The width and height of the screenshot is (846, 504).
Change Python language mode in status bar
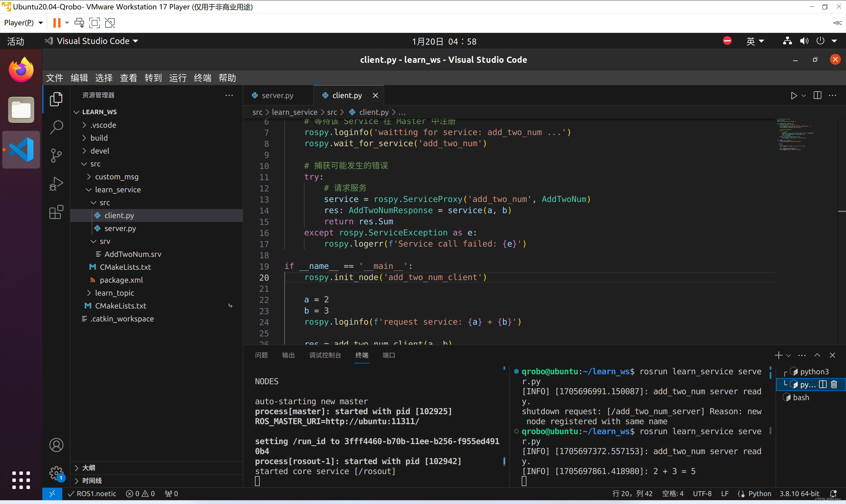tap(759, 493)
